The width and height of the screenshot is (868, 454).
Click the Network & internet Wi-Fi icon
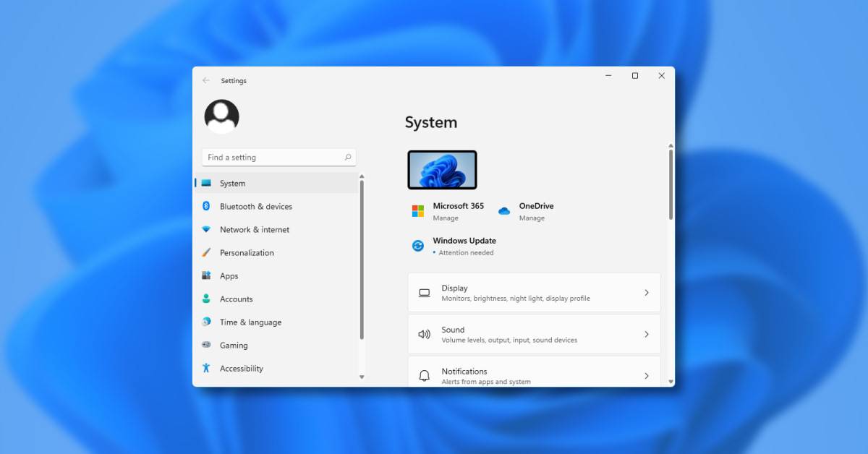[206, 229]
